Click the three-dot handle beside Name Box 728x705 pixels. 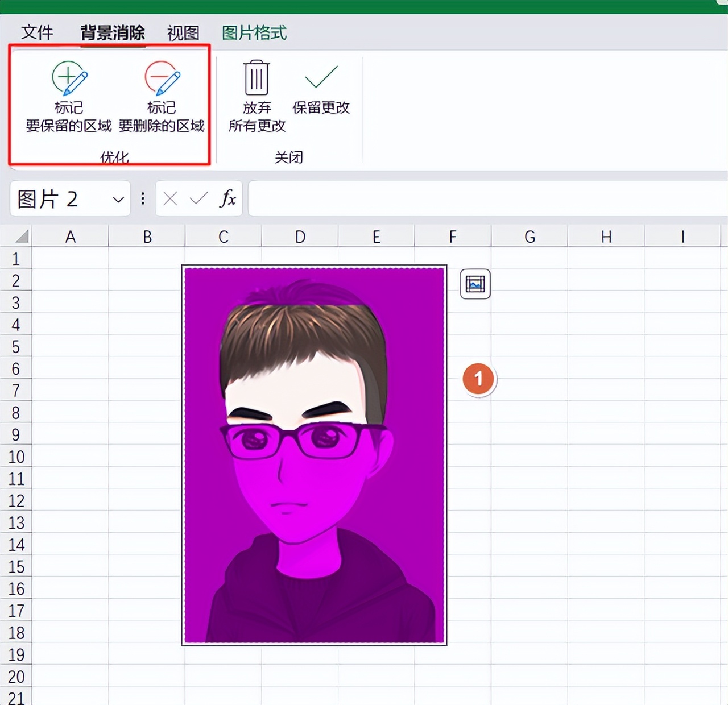click(x=143, y=198)
